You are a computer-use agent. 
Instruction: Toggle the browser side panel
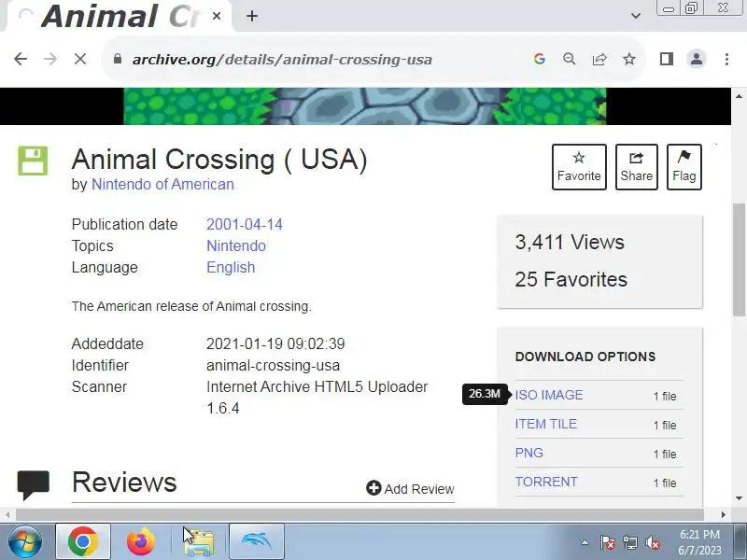coord(667,59)
